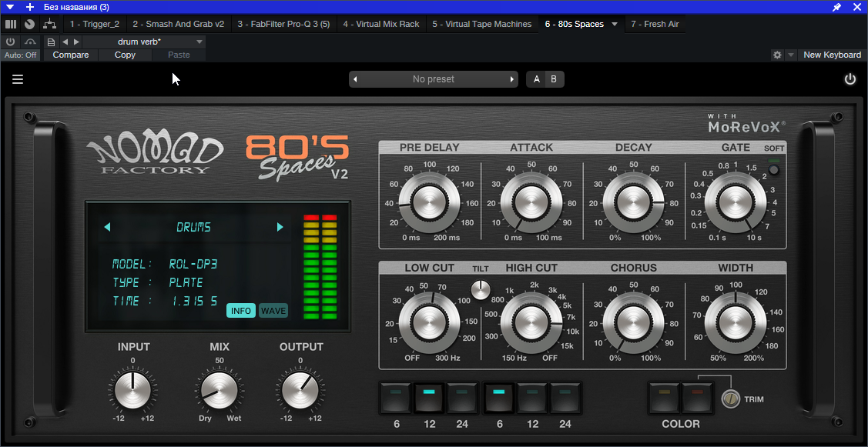Viewport: 868px width, 447px height.
Task: Open the No preset selector
Action: (x=434, y=79)
